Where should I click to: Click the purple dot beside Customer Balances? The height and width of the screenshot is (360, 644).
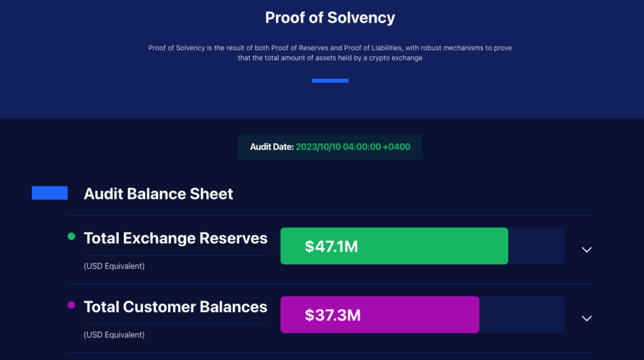(71, 305)
